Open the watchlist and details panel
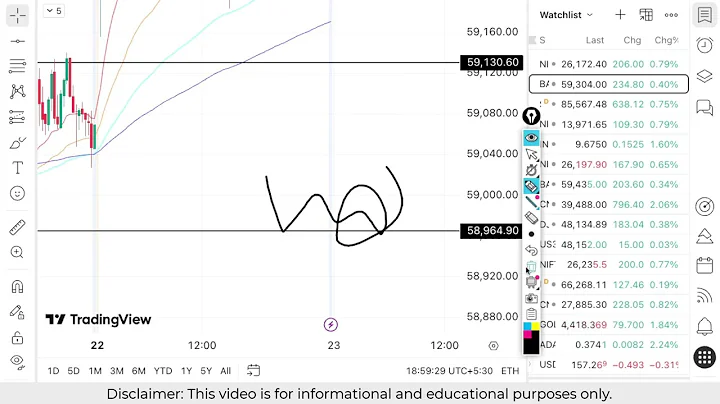Viewport: 720px width, 404px height. [705, 15]
